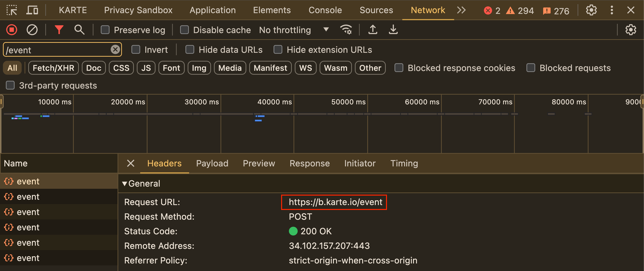This screenshot has height=271, width=644.
Task: Filter by Media requests
Action: coord(230,68)
